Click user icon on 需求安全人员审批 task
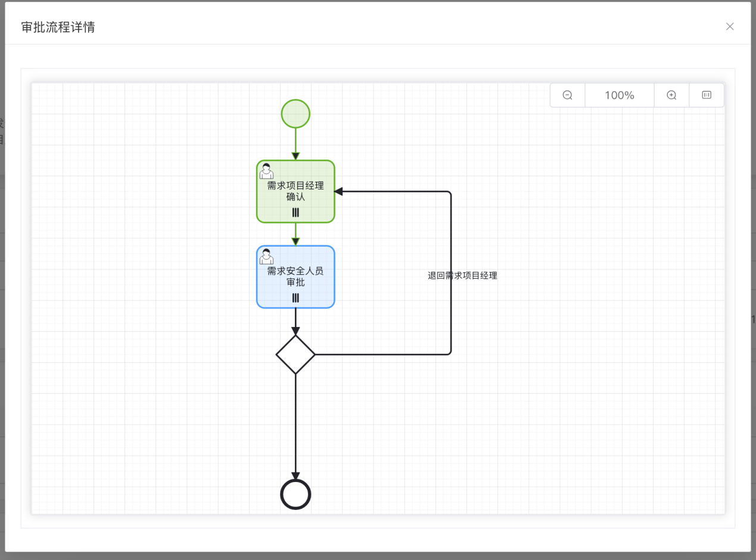Screen dimensions: 756x560 [x=266, y=257]
